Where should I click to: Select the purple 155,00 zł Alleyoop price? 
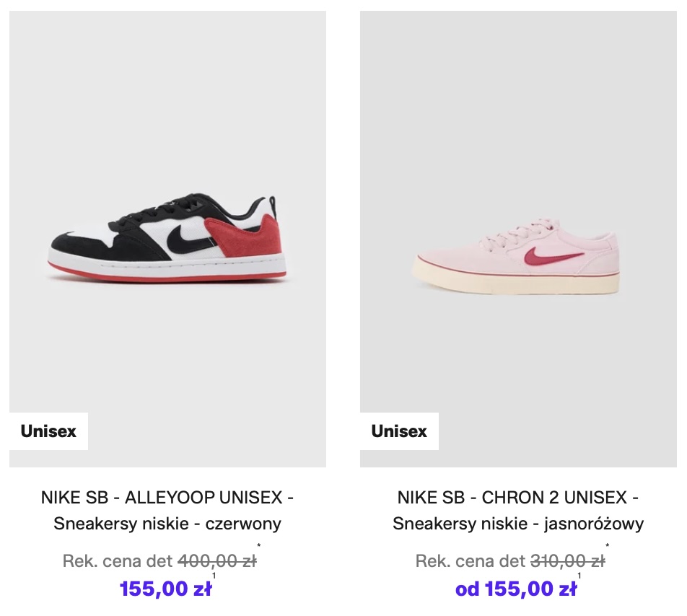coord(165,589)
